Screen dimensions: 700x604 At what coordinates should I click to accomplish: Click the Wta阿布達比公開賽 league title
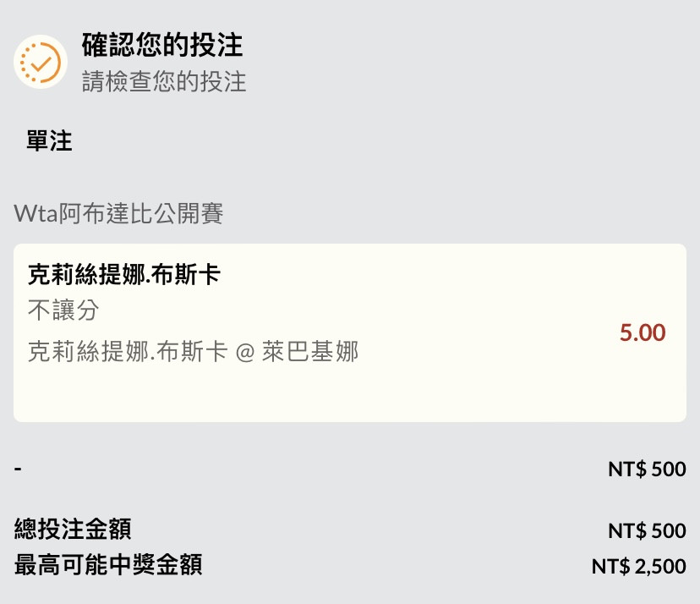(118, 213)
